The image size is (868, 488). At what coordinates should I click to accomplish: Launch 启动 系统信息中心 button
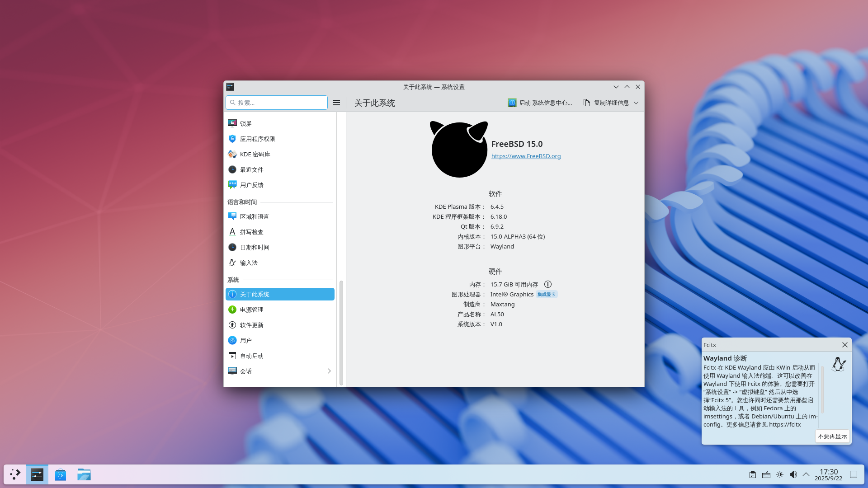point(540,103)
